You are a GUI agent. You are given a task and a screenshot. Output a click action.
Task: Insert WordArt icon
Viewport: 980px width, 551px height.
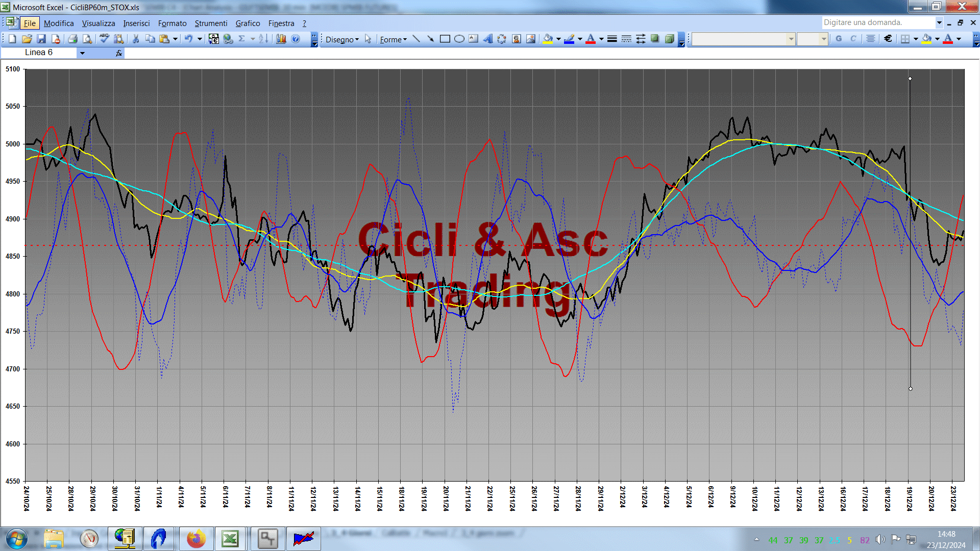(488, 39)
